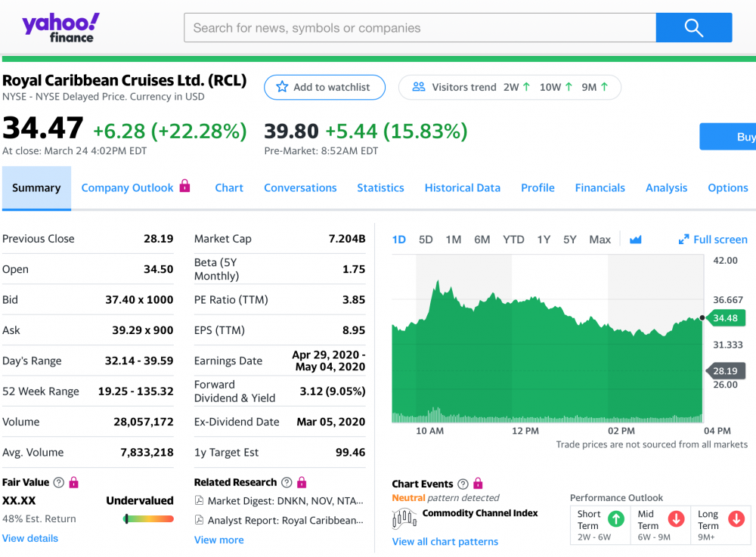Switch to the Chart tab
The height and width of the screenshot is (557, 756).
(229, 188)
